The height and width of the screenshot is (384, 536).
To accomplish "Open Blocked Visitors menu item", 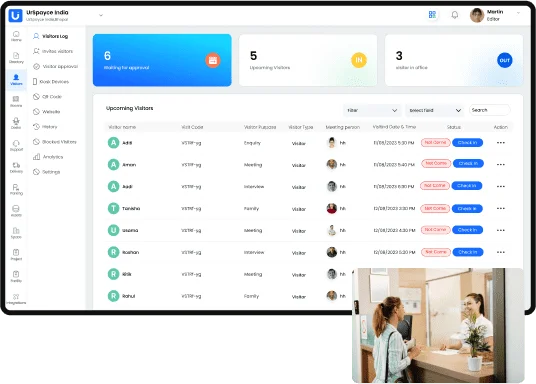I will 55,142.
